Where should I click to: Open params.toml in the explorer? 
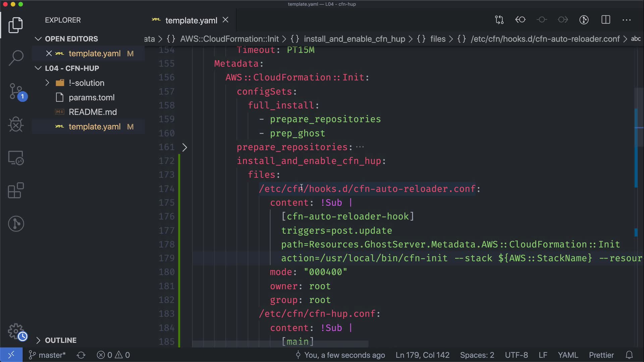[91, 98]
